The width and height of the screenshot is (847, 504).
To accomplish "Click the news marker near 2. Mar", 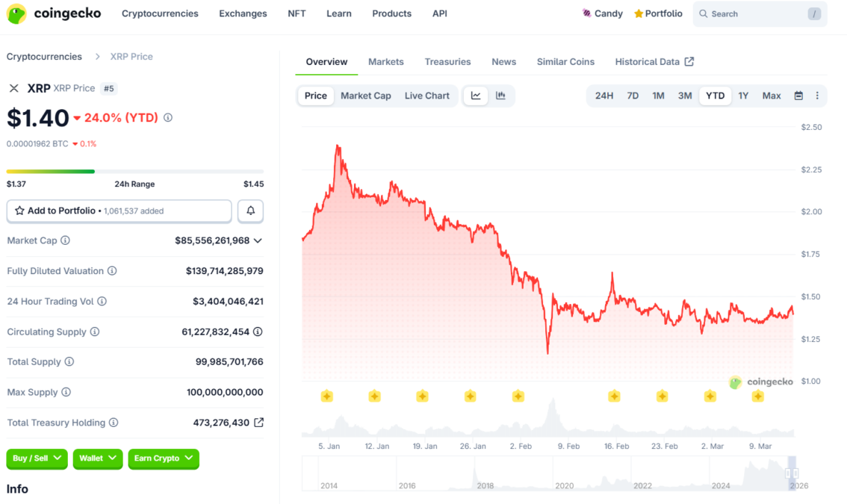I will [710, 396].
